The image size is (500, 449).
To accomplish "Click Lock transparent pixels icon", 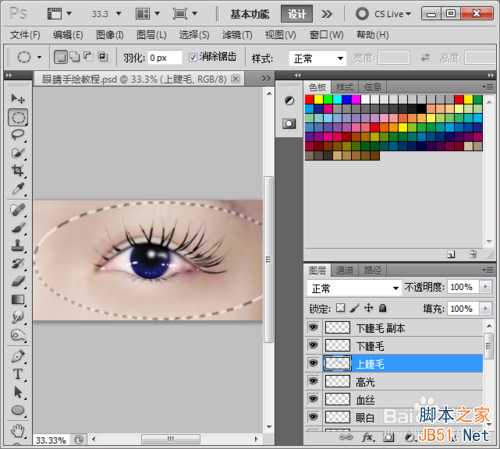I will coord(340,308).
